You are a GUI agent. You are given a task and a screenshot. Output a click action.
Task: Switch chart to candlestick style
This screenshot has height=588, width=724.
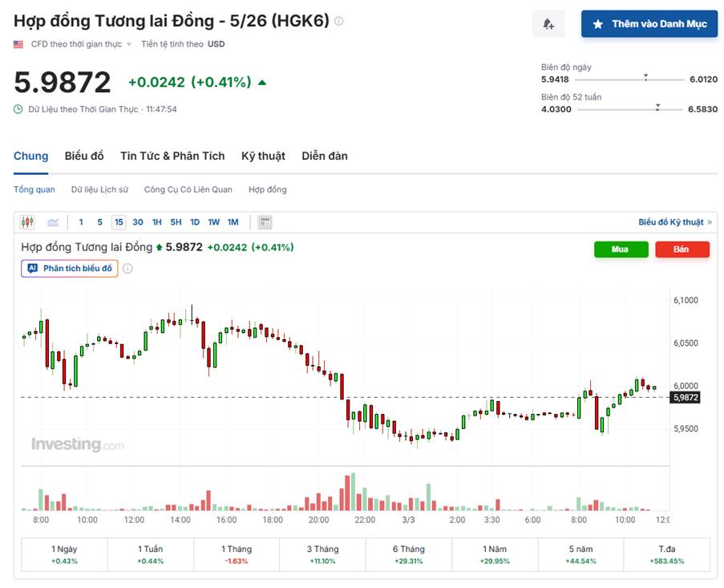pos(29,221)
